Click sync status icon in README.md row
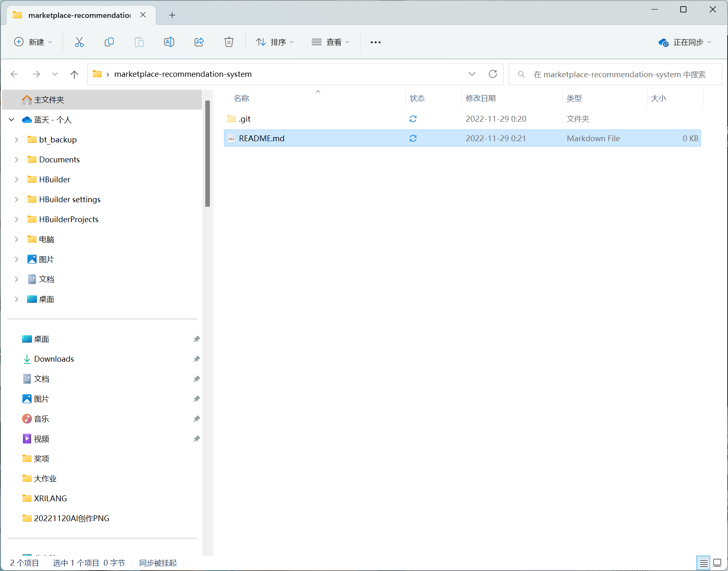The image size is (728, 571). pyautogui.click(x=413, y=138)
